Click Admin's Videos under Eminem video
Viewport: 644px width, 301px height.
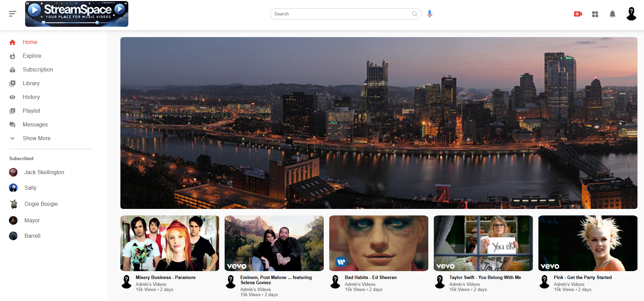(256, 289)
